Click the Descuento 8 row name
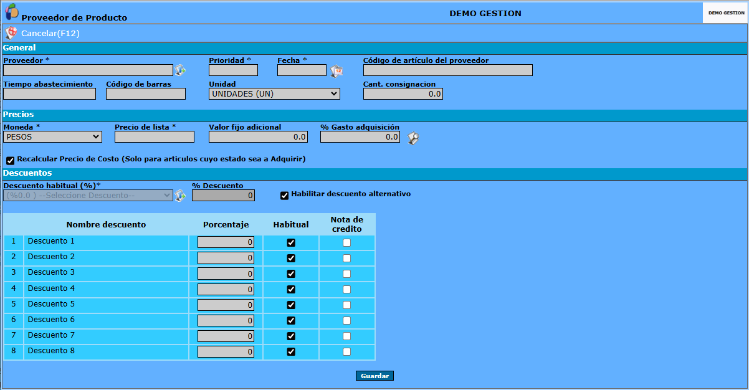 pyautogui.click(x=51, y=351)
